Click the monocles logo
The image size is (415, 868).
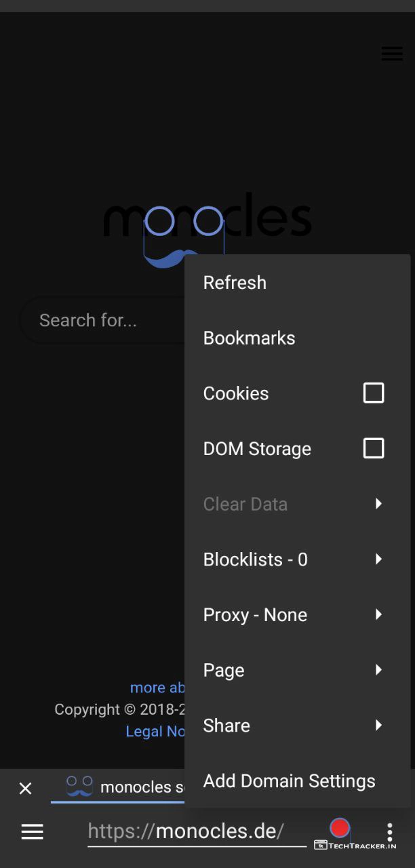[x=163, y=227]
